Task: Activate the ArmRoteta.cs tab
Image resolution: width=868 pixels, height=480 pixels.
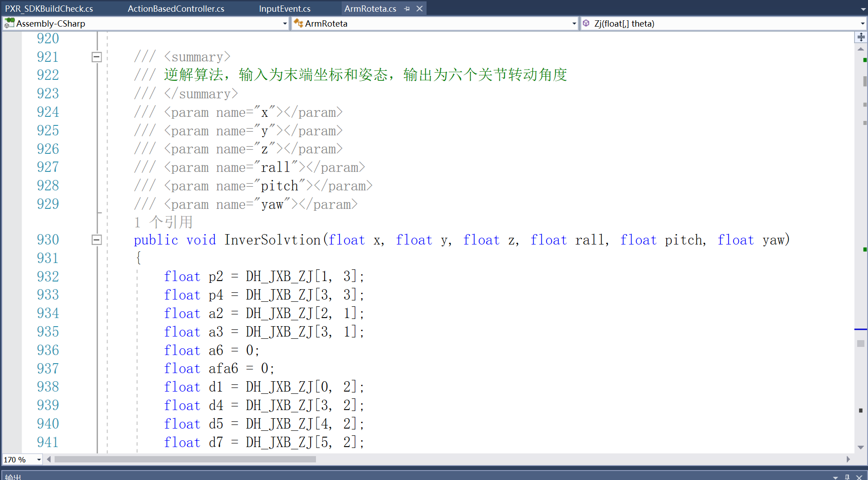Action: click(x=370, y=9)
